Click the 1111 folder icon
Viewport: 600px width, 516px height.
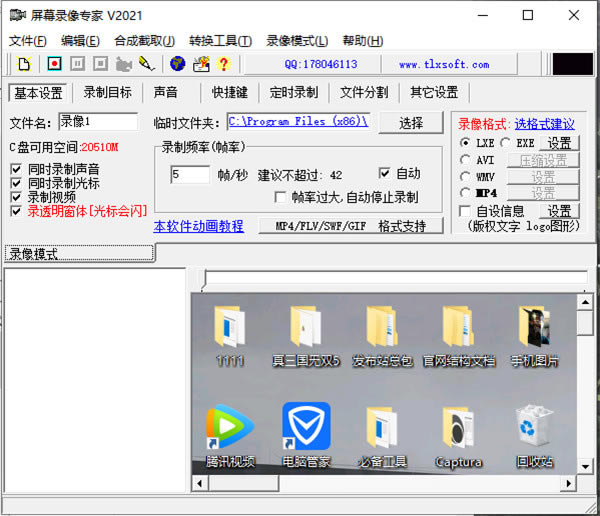point(230,327)
